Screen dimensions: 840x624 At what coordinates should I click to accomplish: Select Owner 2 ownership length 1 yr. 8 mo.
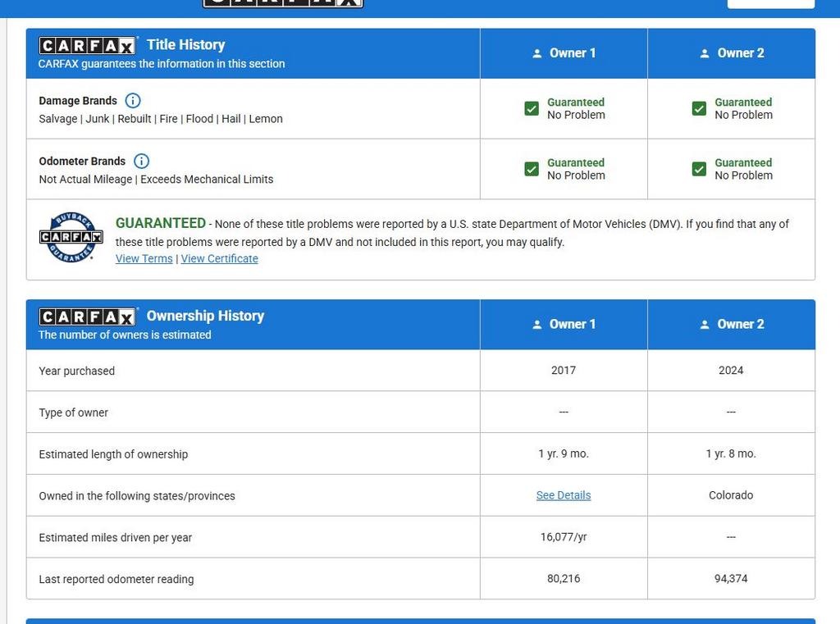(731, 453)
